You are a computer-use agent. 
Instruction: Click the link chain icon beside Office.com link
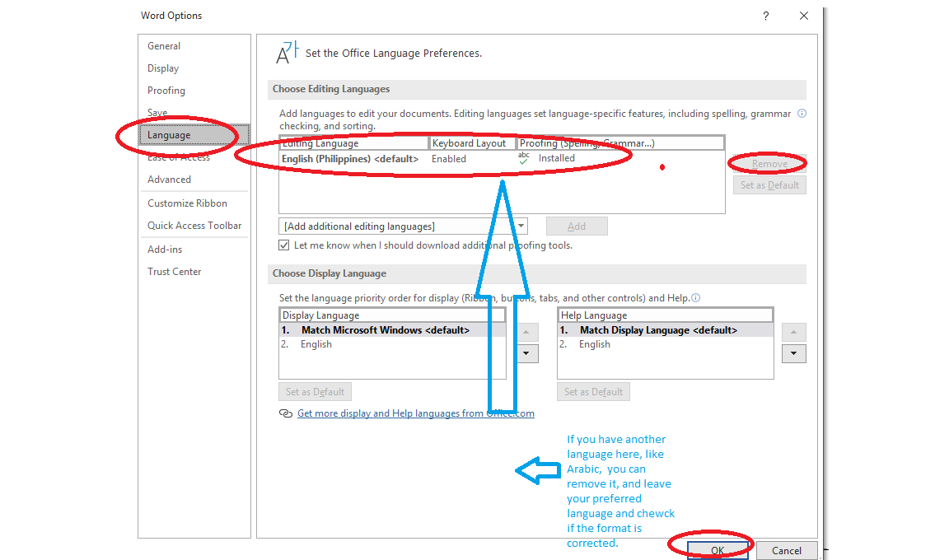pyautogui.click(x=286, y=413)
